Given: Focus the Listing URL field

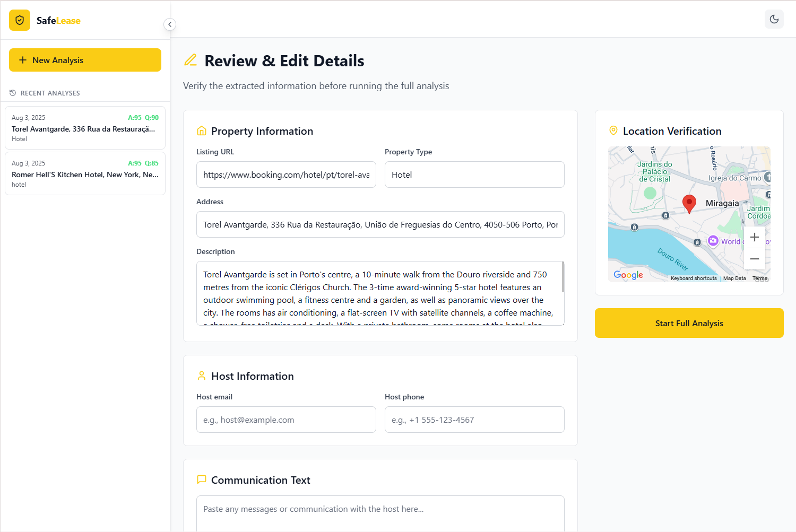Looking at the screenshot, I should pos(286,175).
